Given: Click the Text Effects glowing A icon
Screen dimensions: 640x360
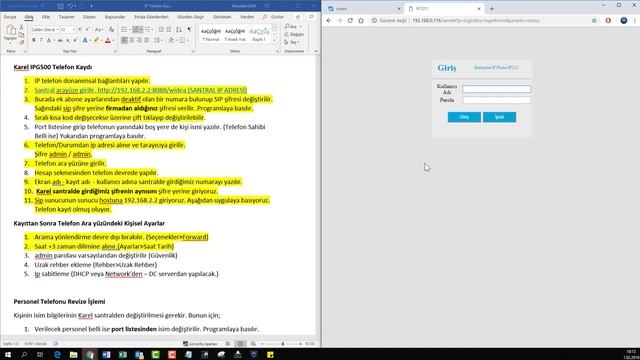Looking at the screenshot, I should tap(85, 40).
